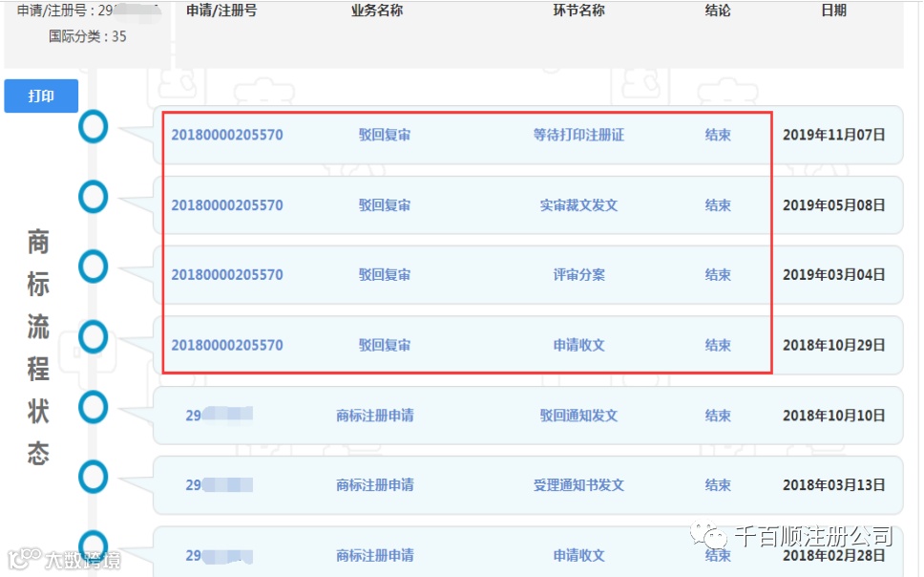The image size is (924, 577).
Task: Click 商标注册申请 in the 2018年03月13日 row
Action: pos(375,485)
